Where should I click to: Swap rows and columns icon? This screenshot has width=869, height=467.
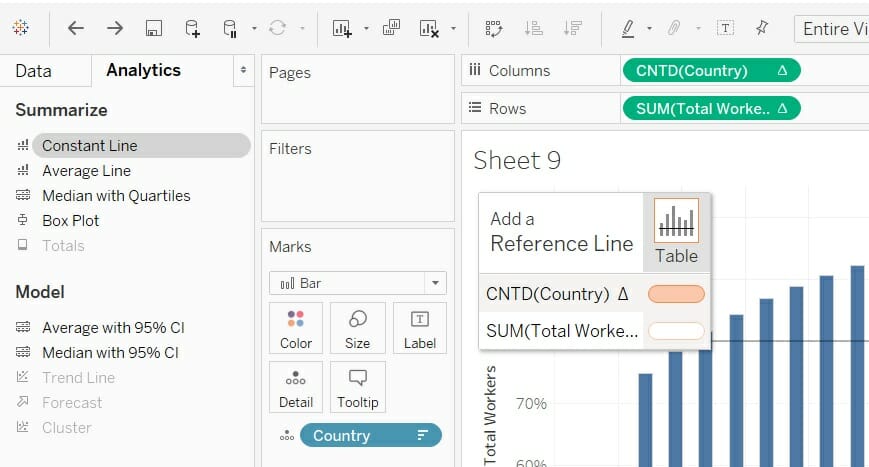click(x=493, y=28)
